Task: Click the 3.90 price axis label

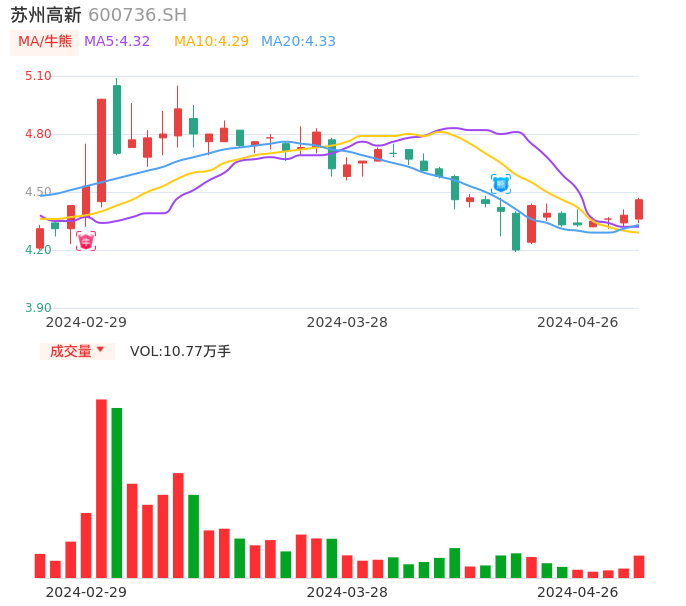Action: point(38,308)
